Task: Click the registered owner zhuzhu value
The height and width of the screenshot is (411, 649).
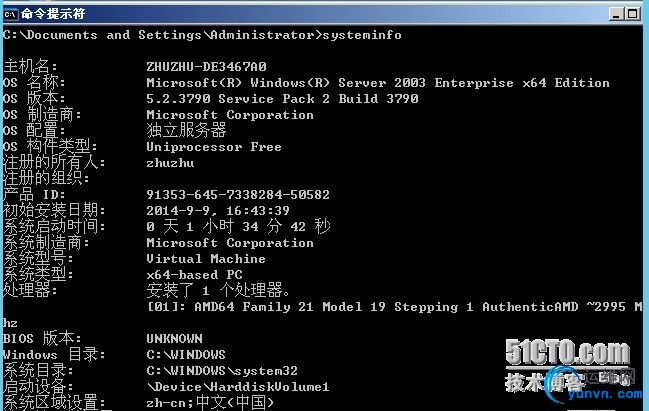Action: click(x=170, y=163)
